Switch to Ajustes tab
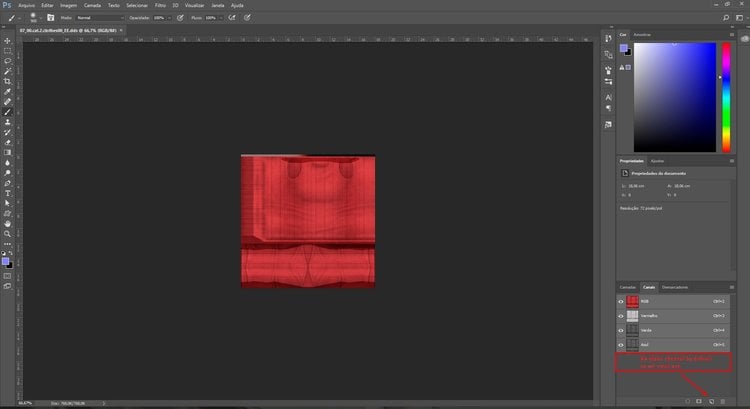 tap(657, 161)
